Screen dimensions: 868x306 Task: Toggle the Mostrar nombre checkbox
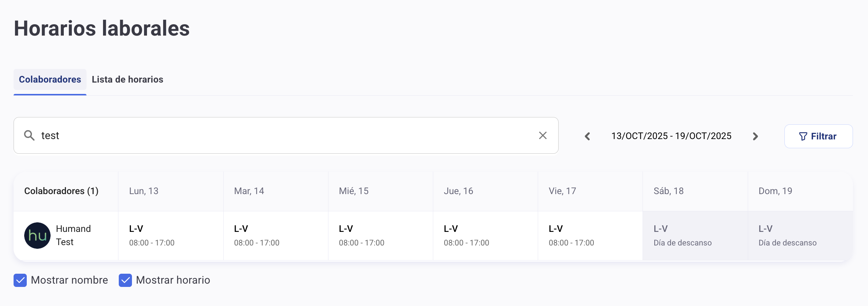coord(20,280)
